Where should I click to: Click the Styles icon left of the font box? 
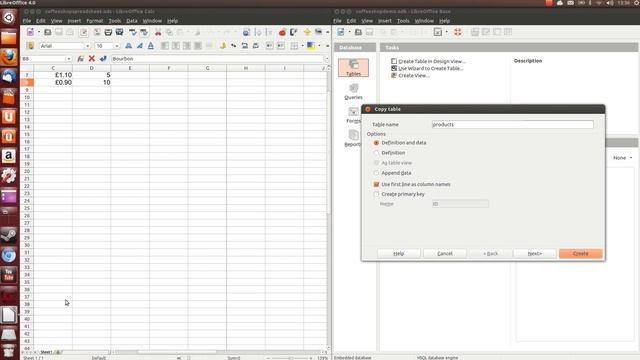tap(30, 46)
